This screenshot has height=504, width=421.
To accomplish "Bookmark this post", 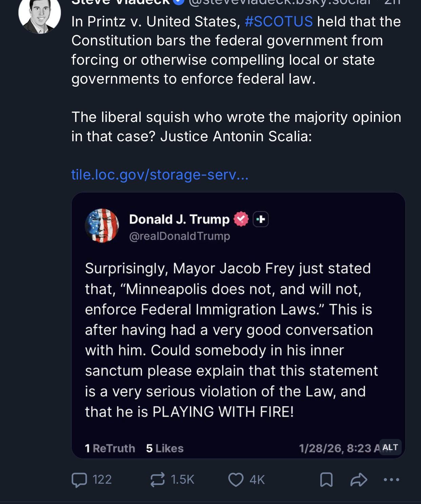I will [x=326, y=480].
